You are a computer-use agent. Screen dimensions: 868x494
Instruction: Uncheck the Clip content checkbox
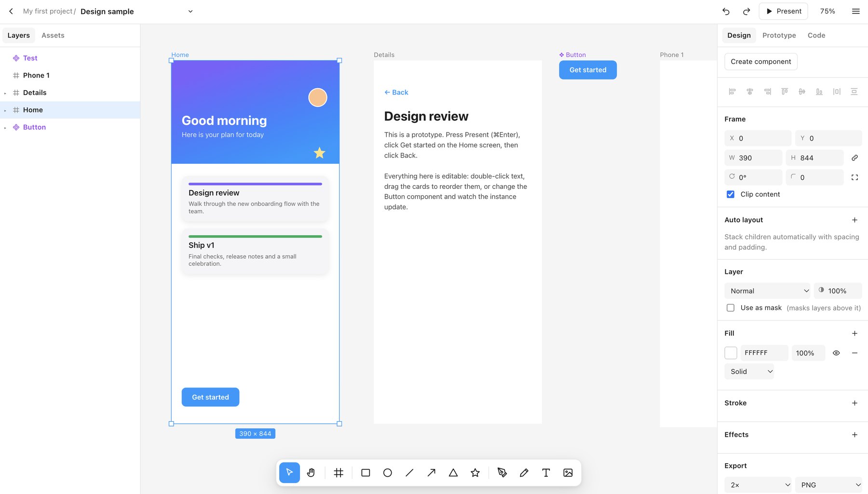(x=731, y=194)
